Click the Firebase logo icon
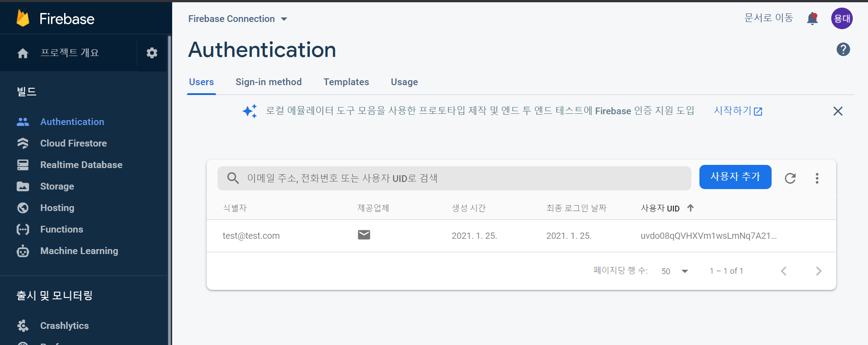The width and height of the screenshot is (868, 345). click(x=23, y=18)
